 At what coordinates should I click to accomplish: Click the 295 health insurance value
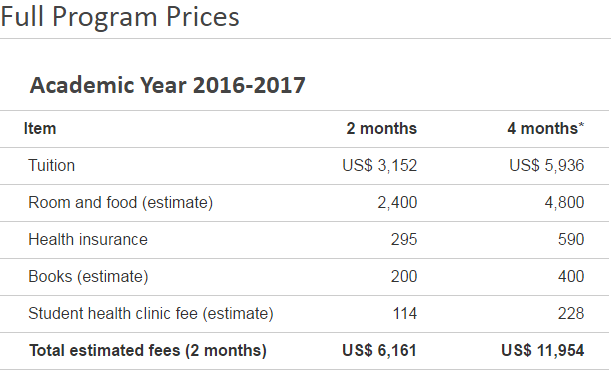(x=404, y=240)
